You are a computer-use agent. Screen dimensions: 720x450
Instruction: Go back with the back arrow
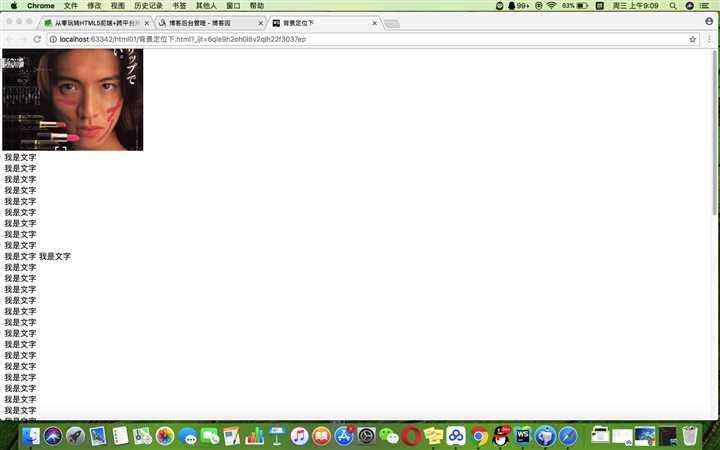click(x=9, y=39)
